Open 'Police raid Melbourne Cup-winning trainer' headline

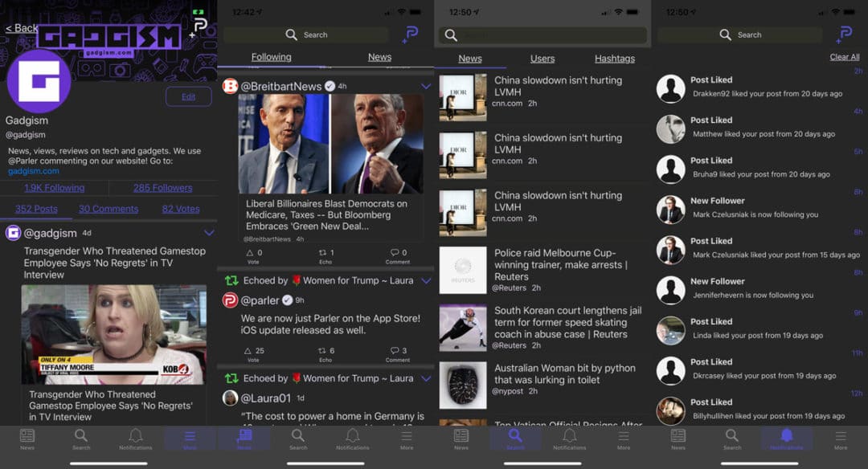(561, 265)
